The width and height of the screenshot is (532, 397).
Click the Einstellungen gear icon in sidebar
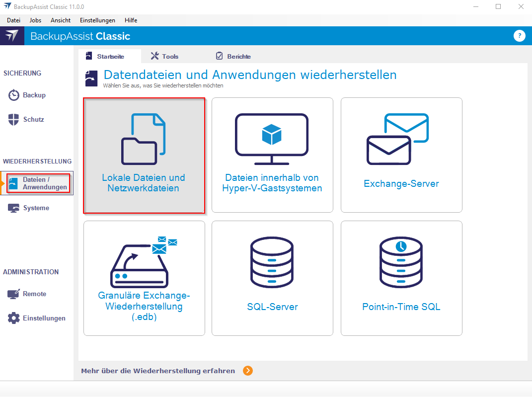[x=14, y=318]
